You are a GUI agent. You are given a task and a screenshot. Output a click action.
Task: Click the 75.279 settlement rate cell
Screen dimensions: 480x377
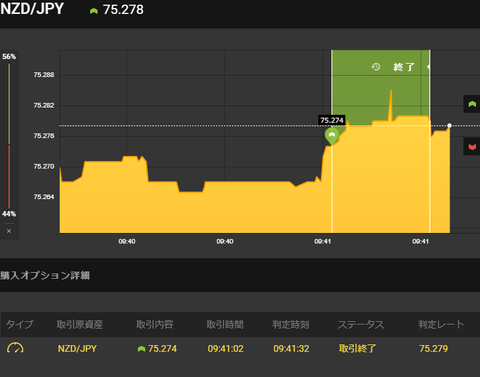tap(434, 349)
